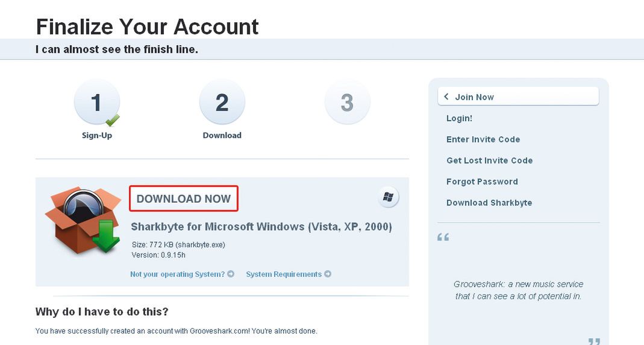Select Join Now in the sidebar
Screen dimensions: 644x345
[x=474, y=97]
